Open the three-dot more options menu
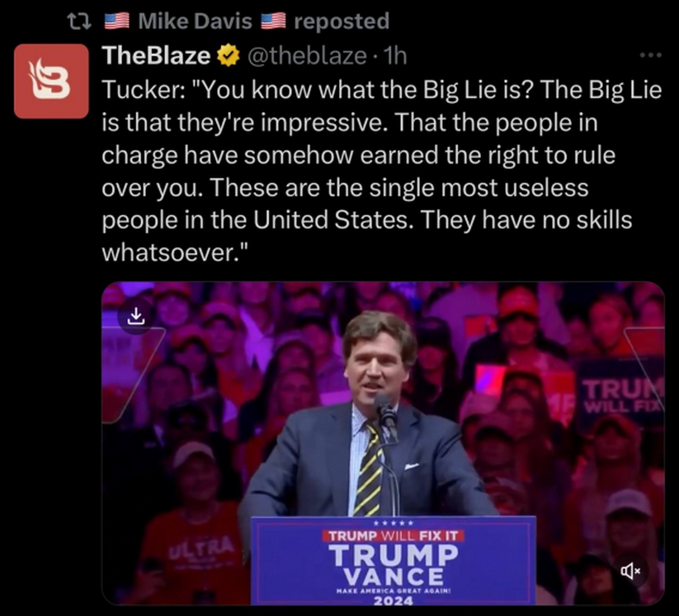 (651, 55)
